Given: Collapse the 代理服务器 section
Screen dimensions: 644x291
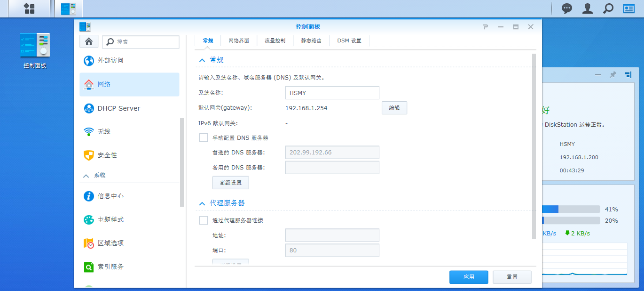Looking at the screenshot, I should pos(202,203).
